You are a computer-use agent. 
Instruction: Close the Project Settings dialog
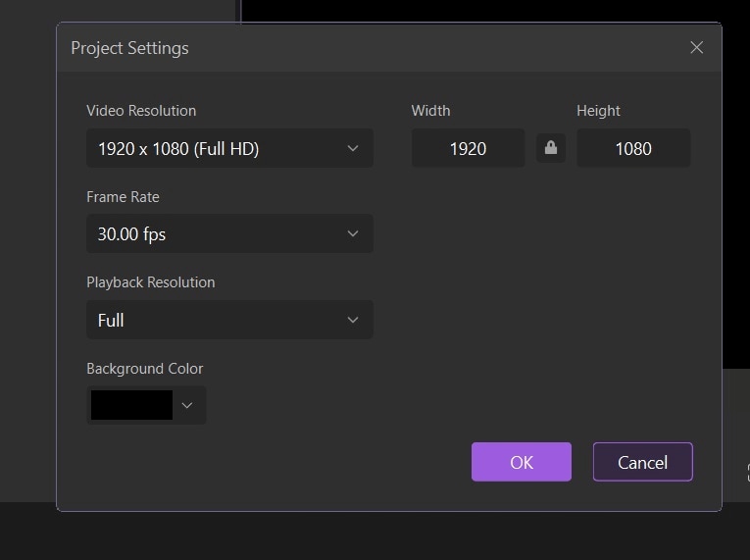point(696,48)
